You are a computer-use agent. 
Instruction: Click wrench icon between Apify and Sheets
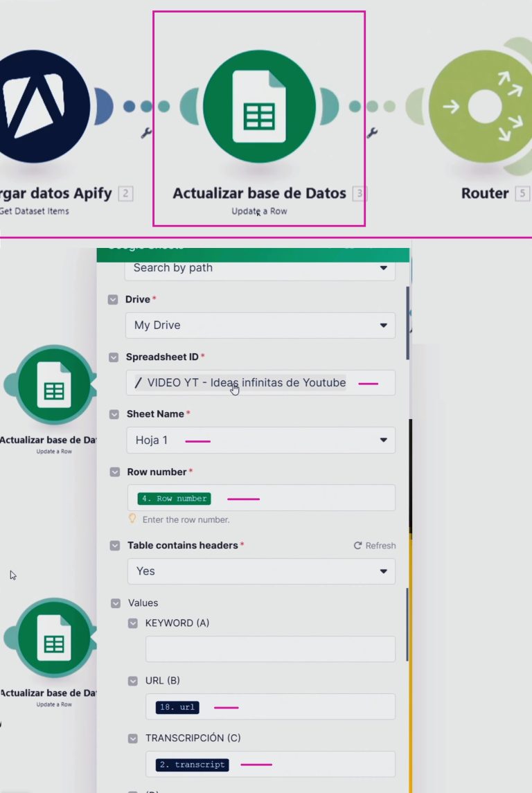pyautogui.click(x=146, y=132)
